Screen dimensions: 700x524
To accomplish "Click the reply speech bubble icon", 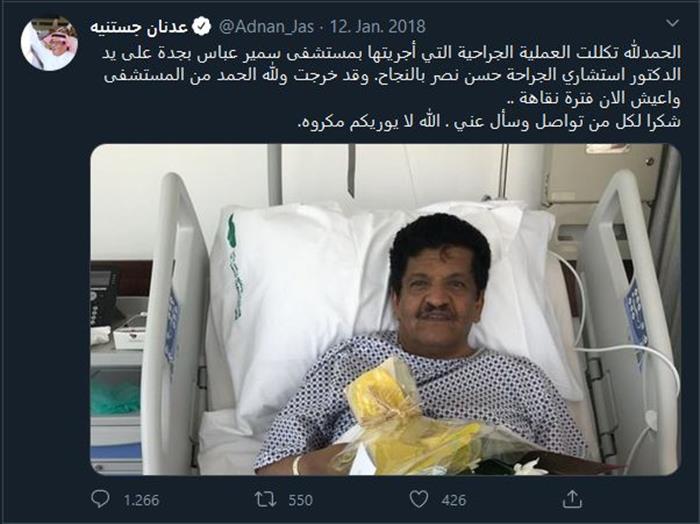I will point(100,499).
